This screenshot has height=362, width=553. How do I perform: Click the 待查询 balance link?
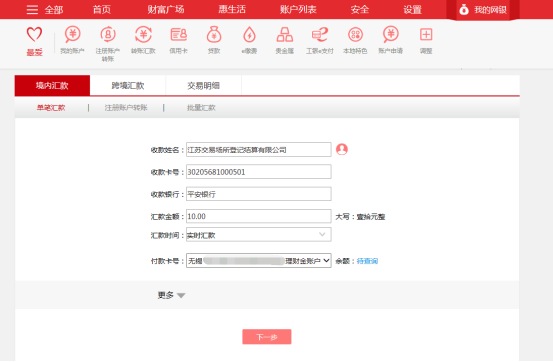tap(367, 261)
